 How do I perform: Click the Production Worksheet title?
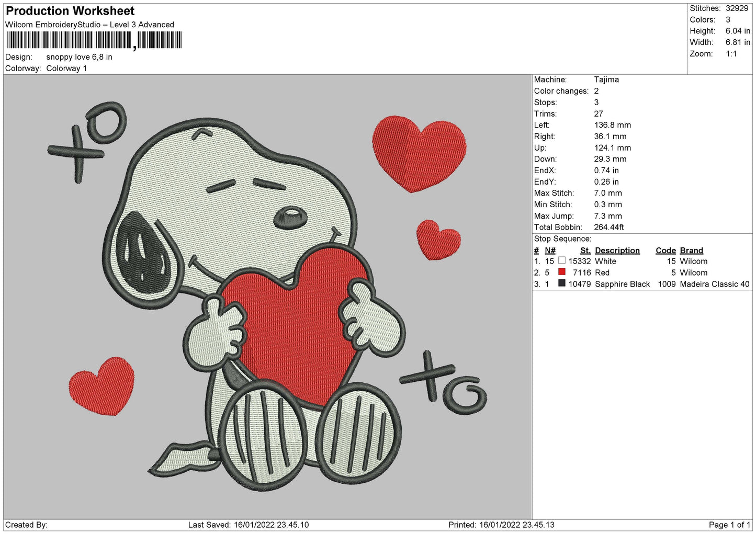tap(70, 11)
